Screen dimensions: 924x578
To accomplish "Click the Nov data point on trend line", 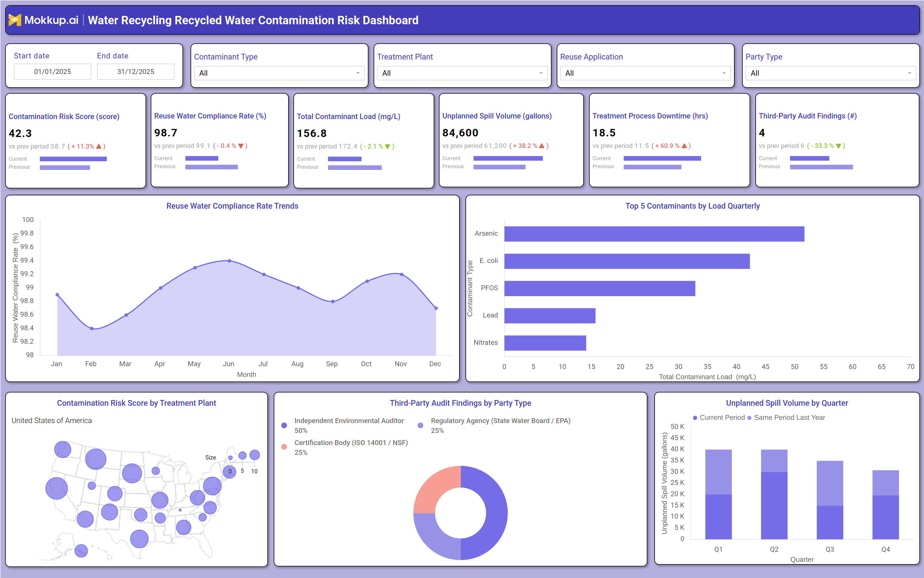I will [x=402, y=275].
